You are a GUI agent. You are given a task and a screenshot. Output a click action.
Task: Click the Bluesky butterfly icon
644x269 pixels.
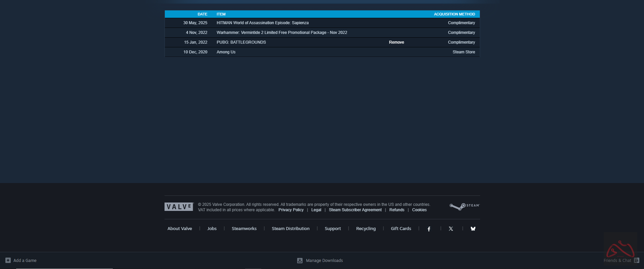click(473, 229)
